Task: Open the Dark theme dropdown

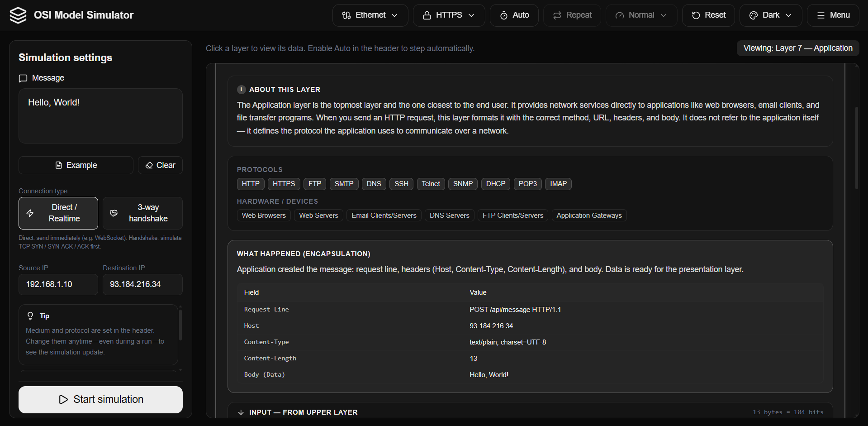Action: (x=771, y=15)
